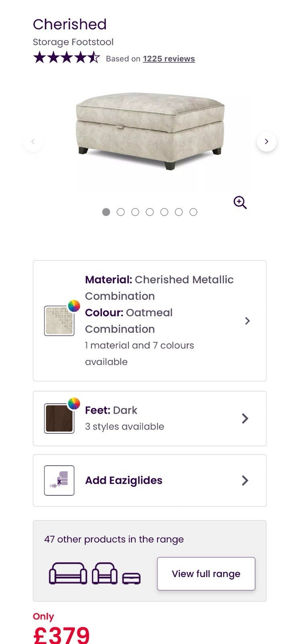Image resolution: width=291 pixels, height=644 pixels.
Task: Expand the Material and Colour options chevron
Action: click(247, 321)
